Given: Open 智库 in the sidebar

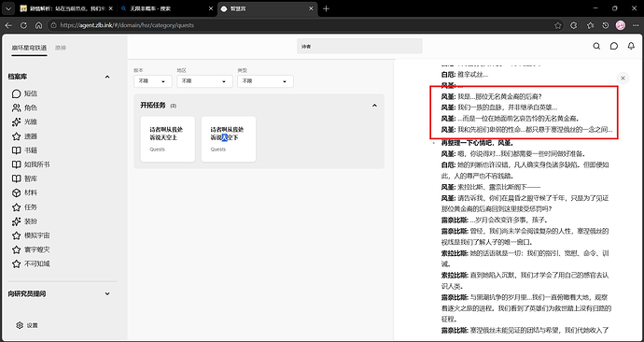Looking at the screenshot, I should tap(24, 178).
